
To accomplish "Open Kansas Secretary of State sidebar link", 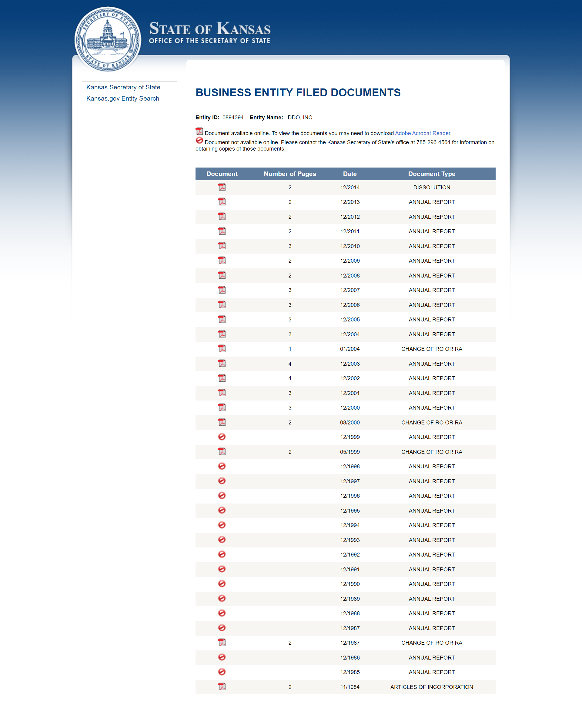I will tap(123, 87).
